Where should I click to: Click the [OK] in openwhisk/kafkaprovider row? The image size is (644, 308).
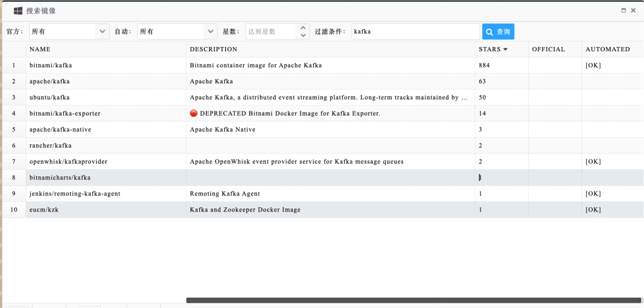pyautogui.click(x=593, y=161)
